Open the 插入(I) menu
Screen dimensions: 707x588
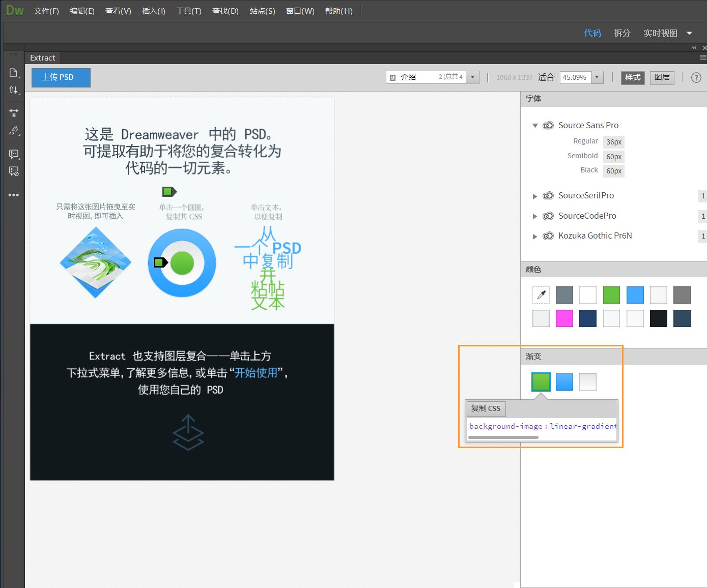tap(154, 11)
